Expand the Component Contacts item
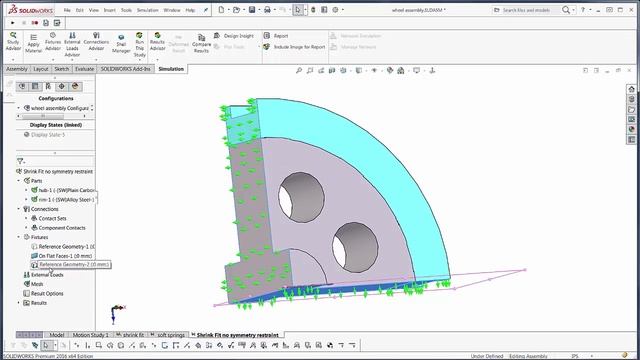640x360 pixels. tap(27, 228)
